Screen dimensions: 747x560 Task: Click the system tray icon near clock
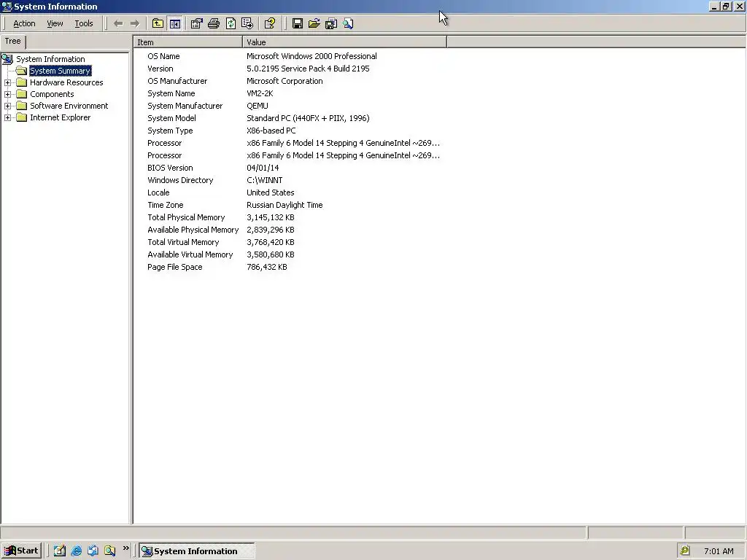click(684, 551)
